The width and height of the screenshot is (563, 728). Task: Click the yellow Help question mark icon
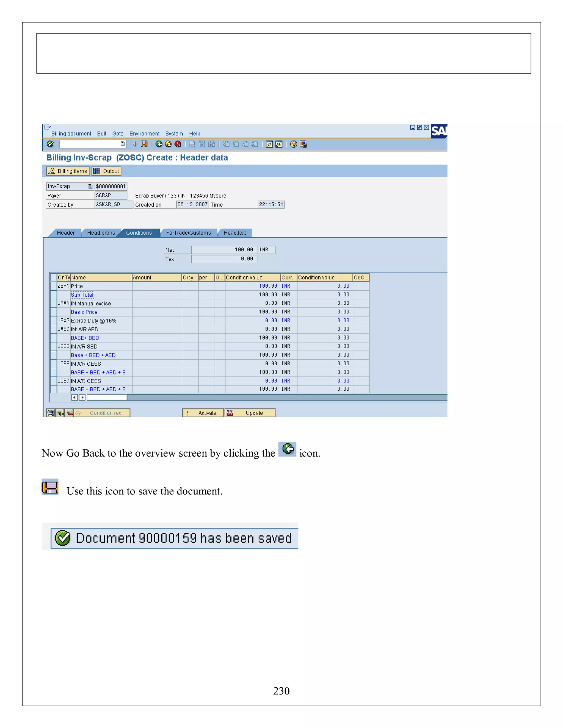(294, 144)
